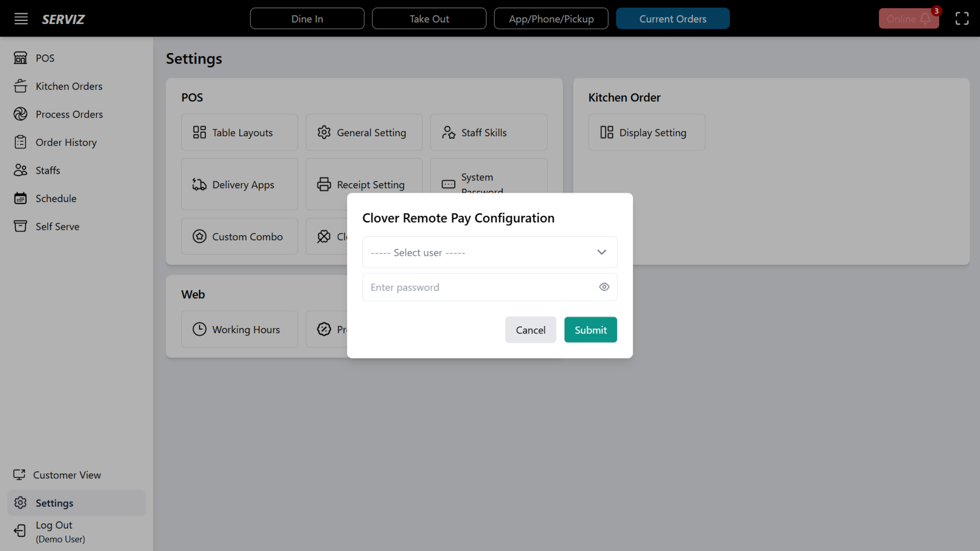Cancel the Clover Remote Pay Configuration dialog

pos(530,329)
